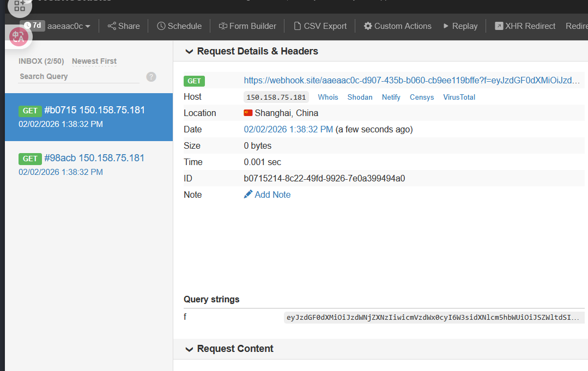Click Add Note pencil link

pos(267,195)
